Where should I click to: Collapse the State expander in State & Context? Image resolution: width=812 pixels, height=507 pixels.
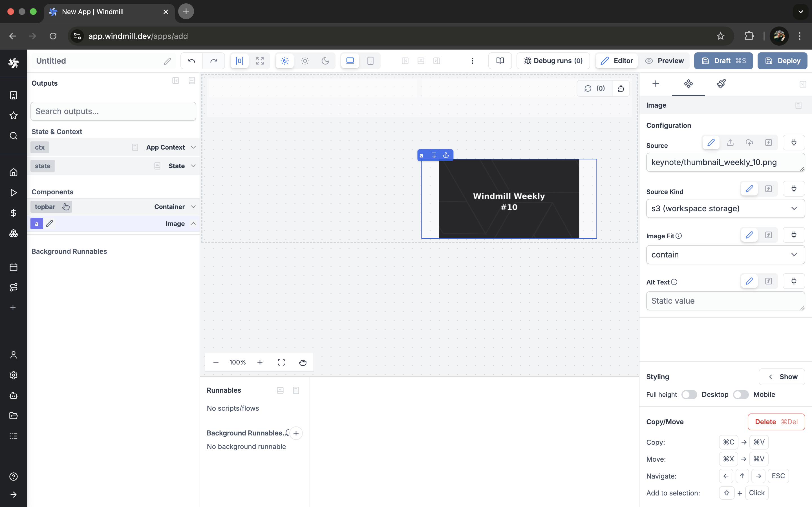194,166
